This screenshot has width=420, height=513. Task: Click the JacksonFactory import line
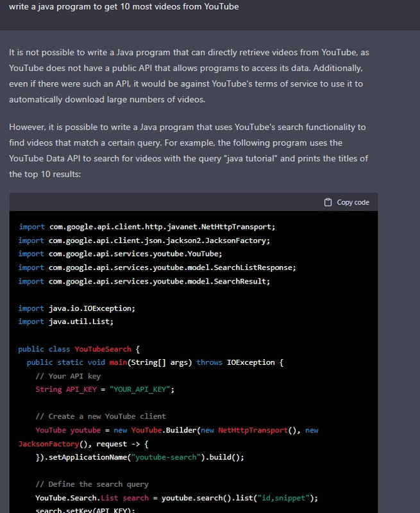click(144, 240)
